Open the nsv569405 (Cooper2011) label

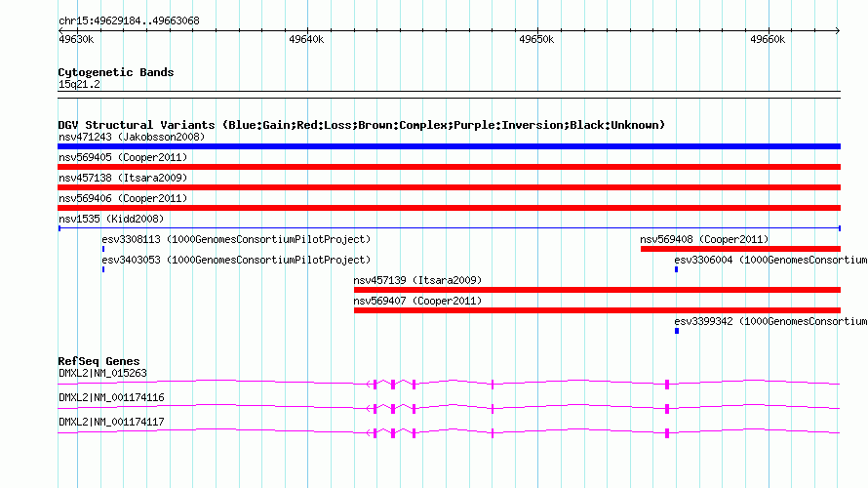click(x=123, y=157)
